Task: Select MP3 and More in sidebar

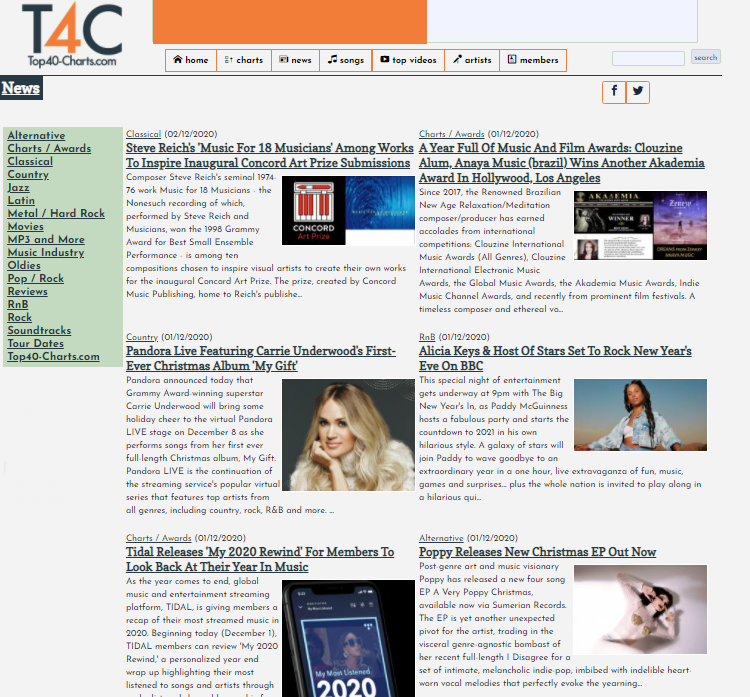Action: (x=46, y=239)
